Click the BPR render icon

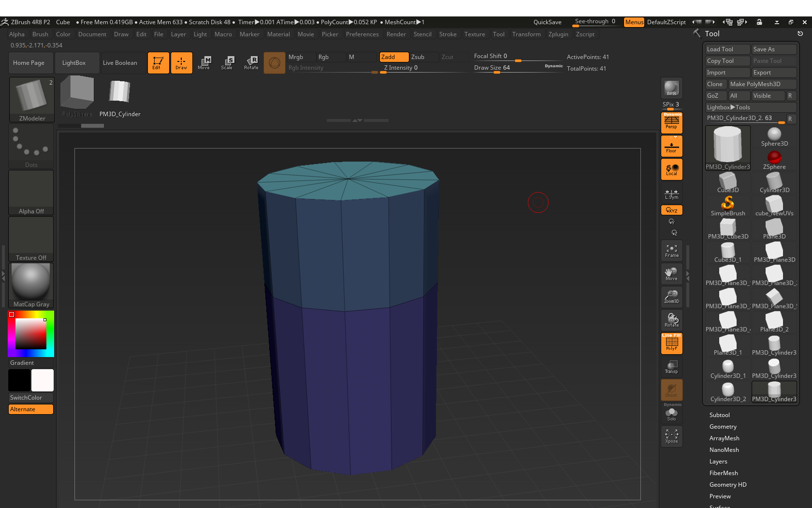point(671,88)
